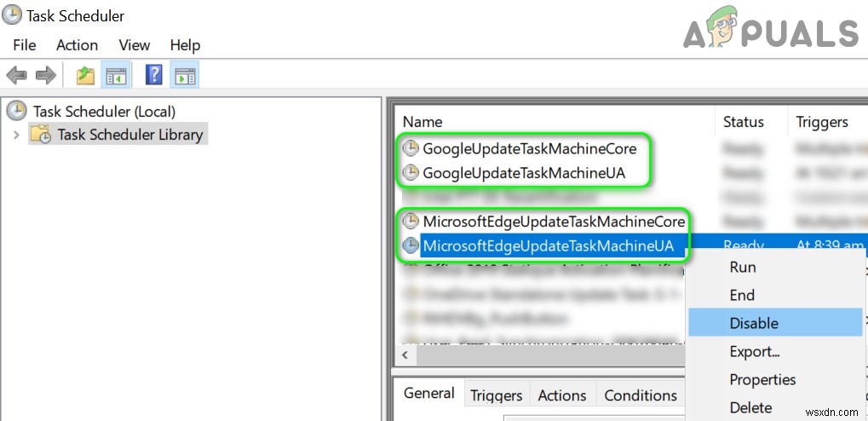Click the Ready status of the selected task
Screen dimensions: 868x421
click(x=744, y=246)
